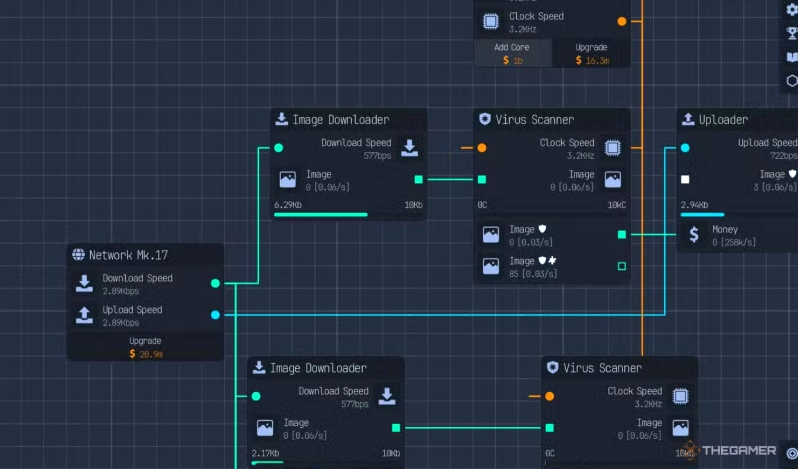Click the 6.29Kb storage progress bar
This screenshot has height=469, width=798.
[349, 215]
